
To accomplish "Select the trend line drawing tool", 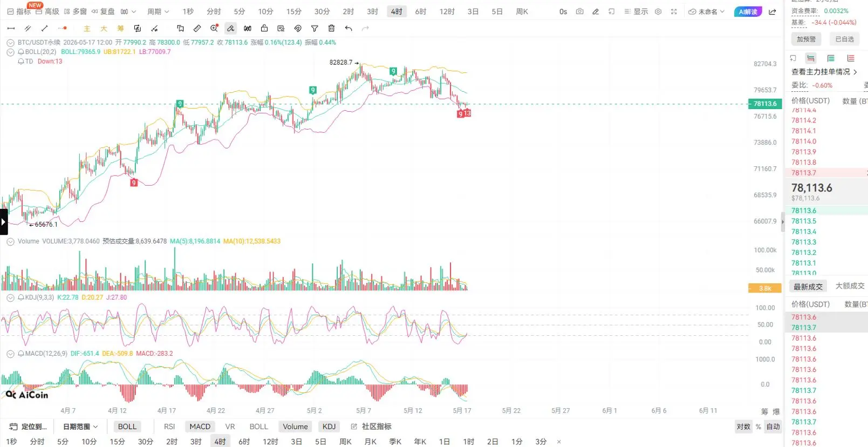I will 45,28.
